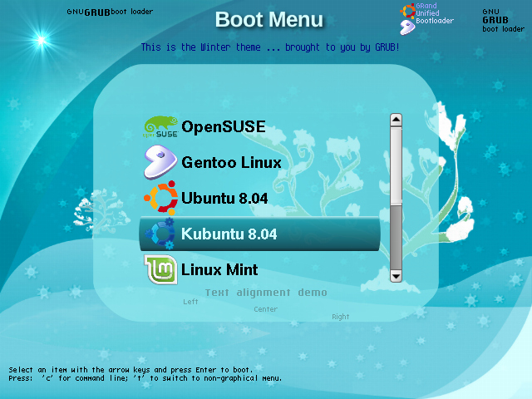532x399 pixels.
Task: Click the Kubuntu blue gear logo icon
Action: click(160, 234)
